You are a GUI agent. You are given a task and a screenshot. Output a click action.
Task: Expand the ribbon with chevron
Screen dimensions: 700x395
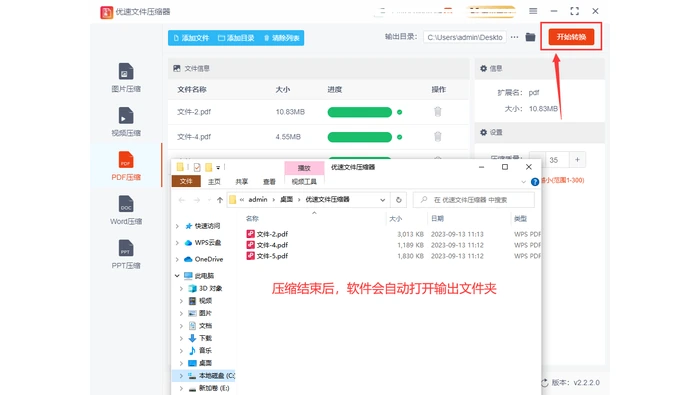tap(523, 182)
